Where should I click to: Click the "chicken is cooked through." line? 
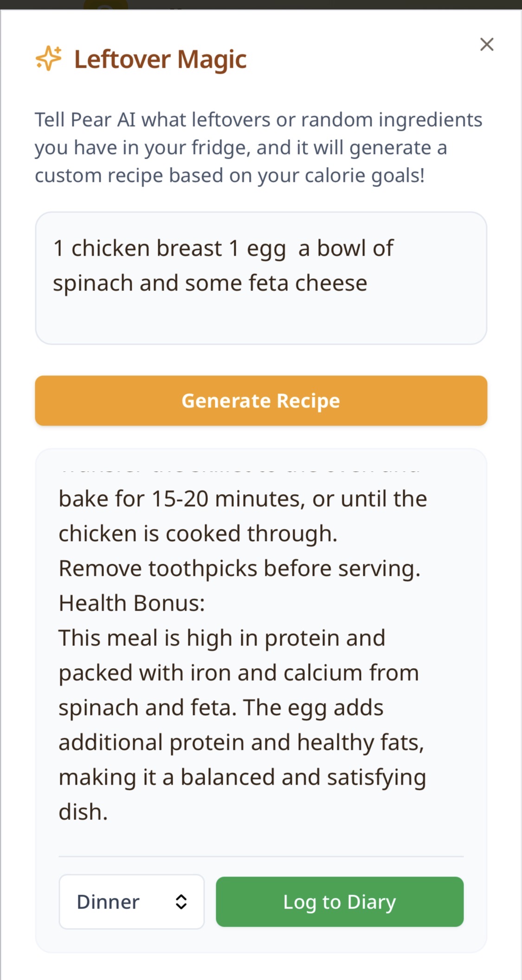(198, 534)
